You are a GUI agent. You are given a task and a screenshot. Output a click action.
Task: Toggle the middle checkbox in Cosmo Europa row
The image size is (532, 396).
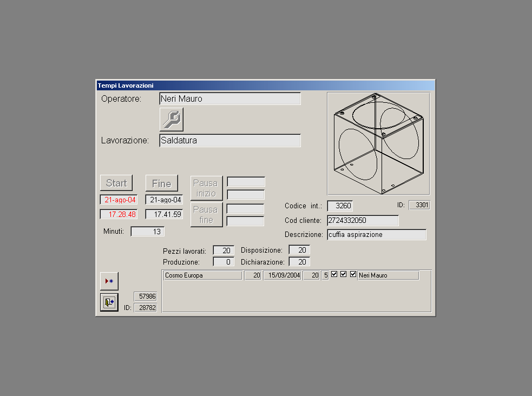coord(343,274)
